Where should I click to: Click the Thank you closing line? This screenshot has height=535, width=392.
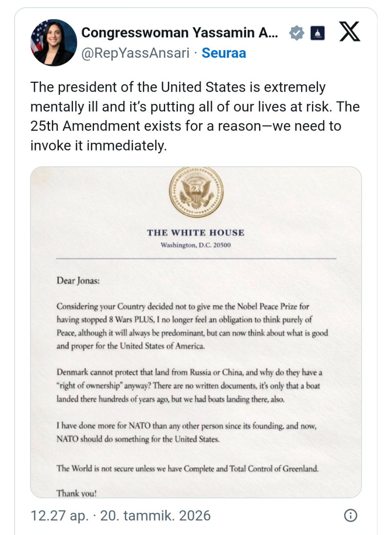(x=78, y=493)
